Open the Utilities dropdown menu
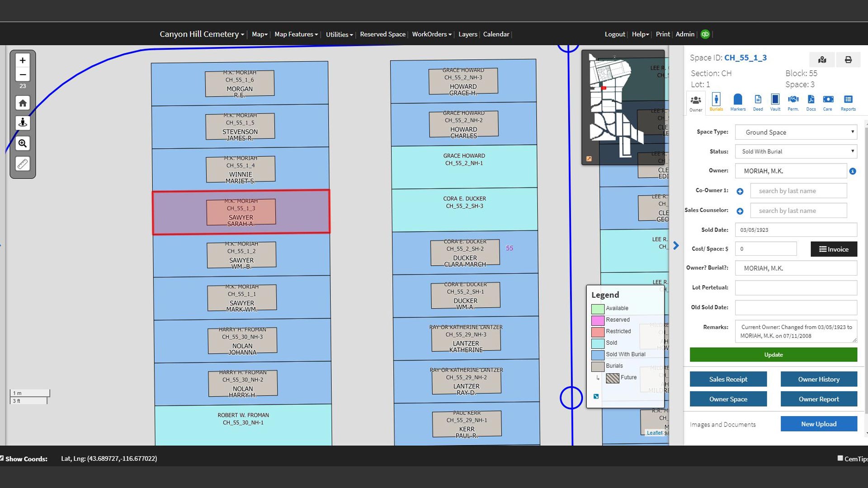 tap(340, 34)
